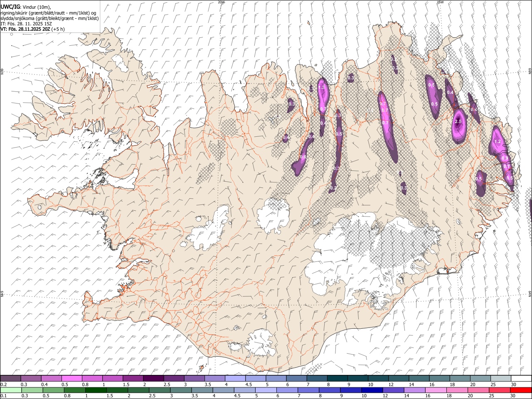
Task: Click the bright red 30 swatch in lower legend
Action: (x=521, y=390)
